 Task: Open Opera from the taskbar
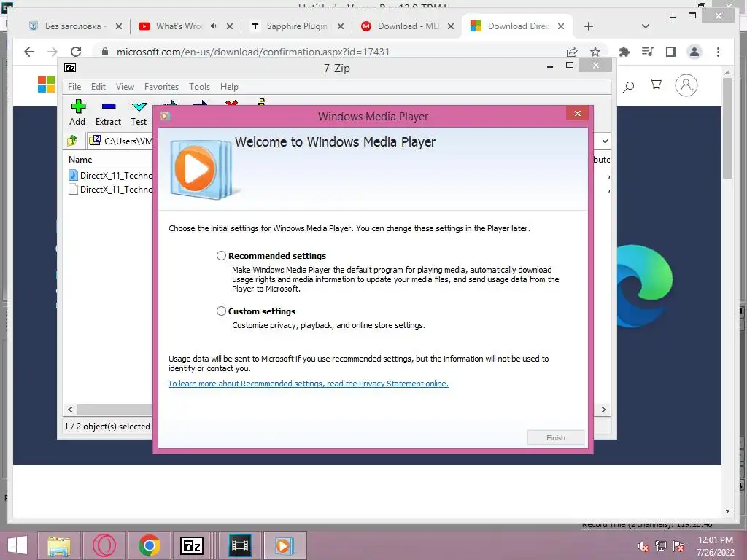pos(104,545)
